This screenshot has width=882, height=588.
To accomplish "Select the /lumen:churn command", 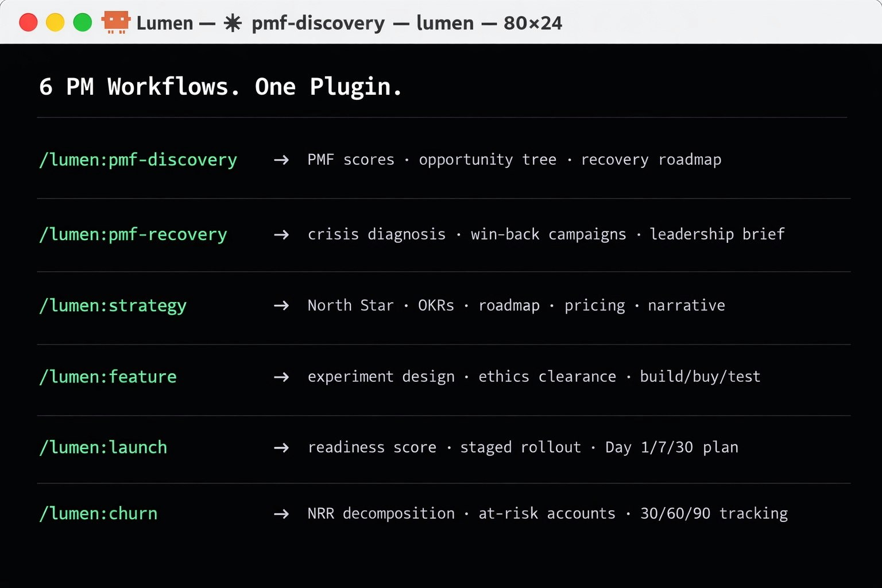I will pos(98,514).
